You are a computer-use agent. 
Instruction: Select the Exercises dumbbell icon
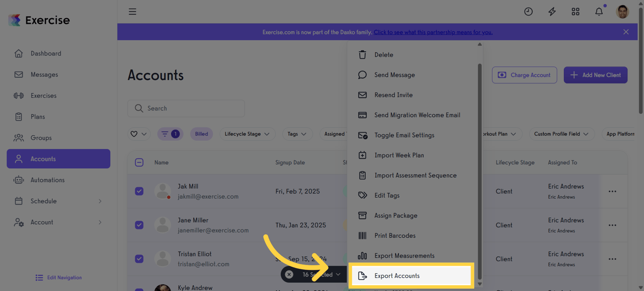click(18, 96)
